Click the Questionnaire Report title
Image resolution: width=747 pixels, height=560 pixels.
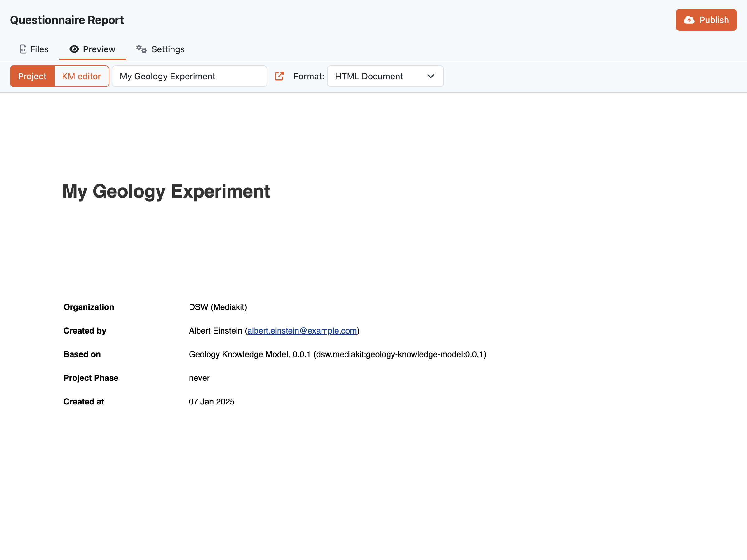click(x=67, y=20)
